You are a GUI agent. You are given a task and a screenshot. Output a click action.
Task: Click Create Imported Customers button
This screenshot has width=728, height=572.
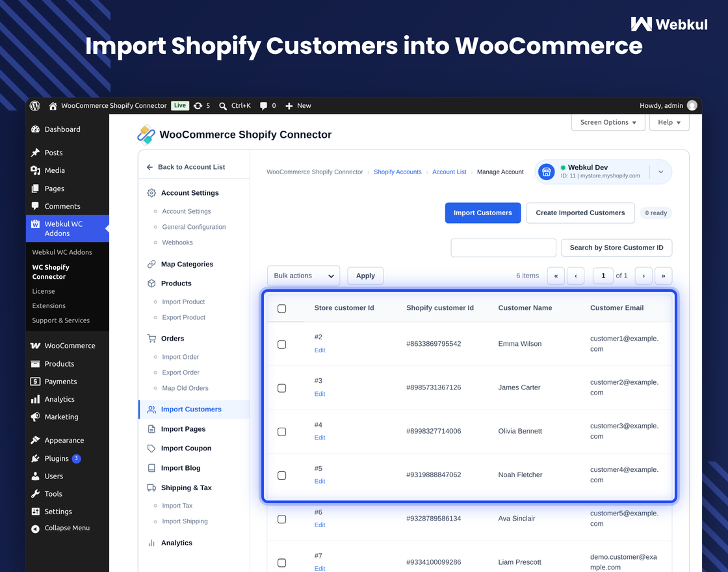coord(580,213)
